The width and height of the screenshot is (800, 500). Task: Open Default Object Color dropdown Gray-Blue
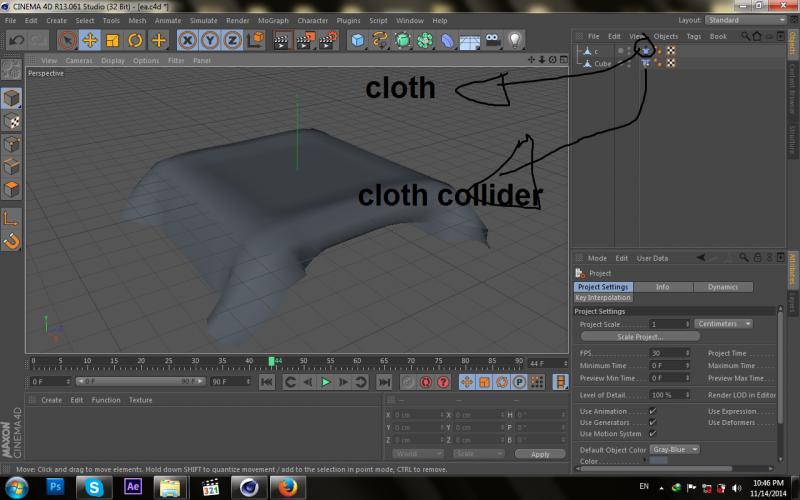(674, 449)
